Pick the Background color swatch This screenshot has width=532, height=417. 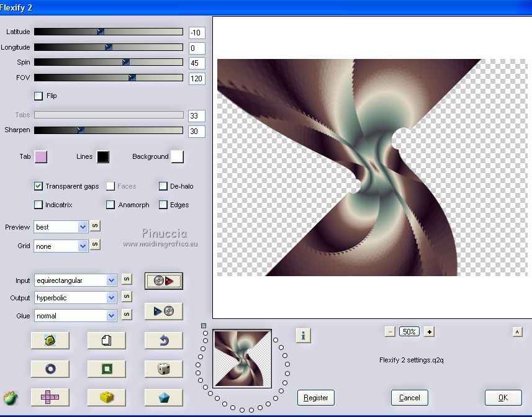(178, 157)
